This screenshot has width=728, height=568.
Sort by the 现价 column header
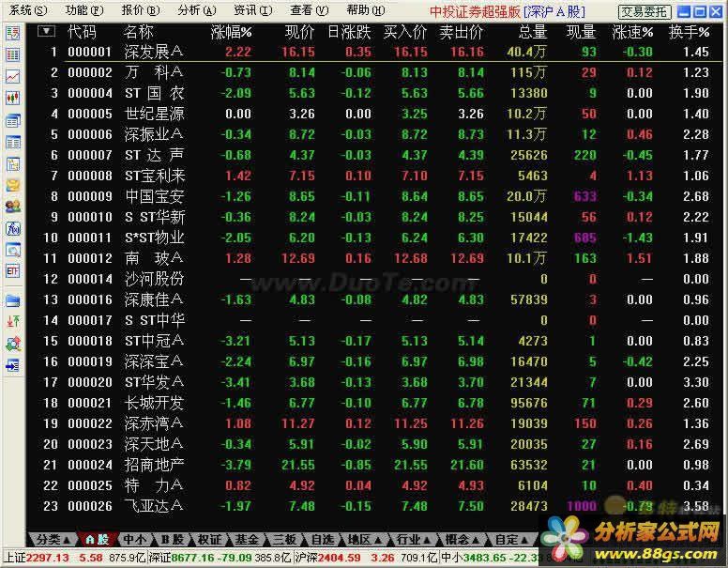pyautogui.click(x=299, y=32)
